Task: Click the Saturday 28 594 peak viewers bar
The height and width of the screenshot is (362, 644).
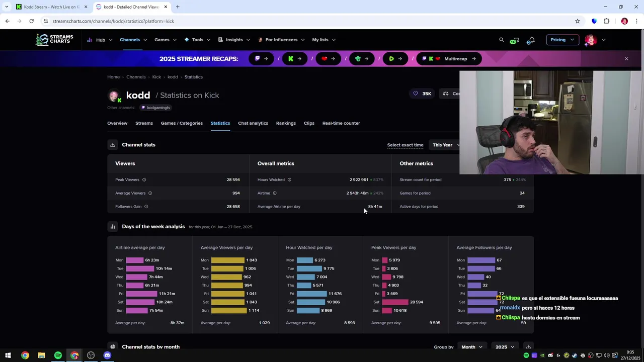Action: point(395,302)
